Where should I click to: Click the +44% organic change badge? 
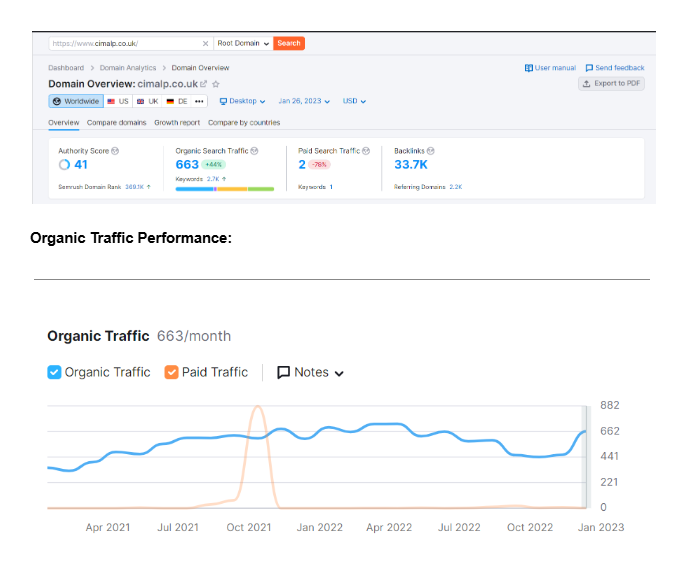pos(214,165)
